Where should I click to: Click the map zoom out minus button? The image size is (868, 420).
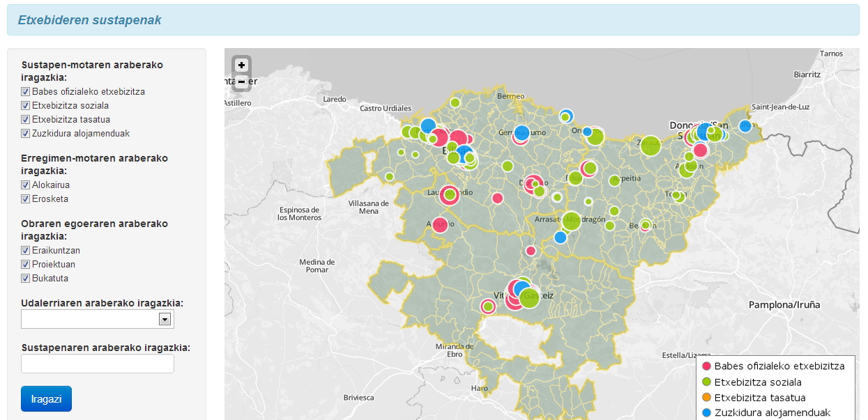pos(241,82)
